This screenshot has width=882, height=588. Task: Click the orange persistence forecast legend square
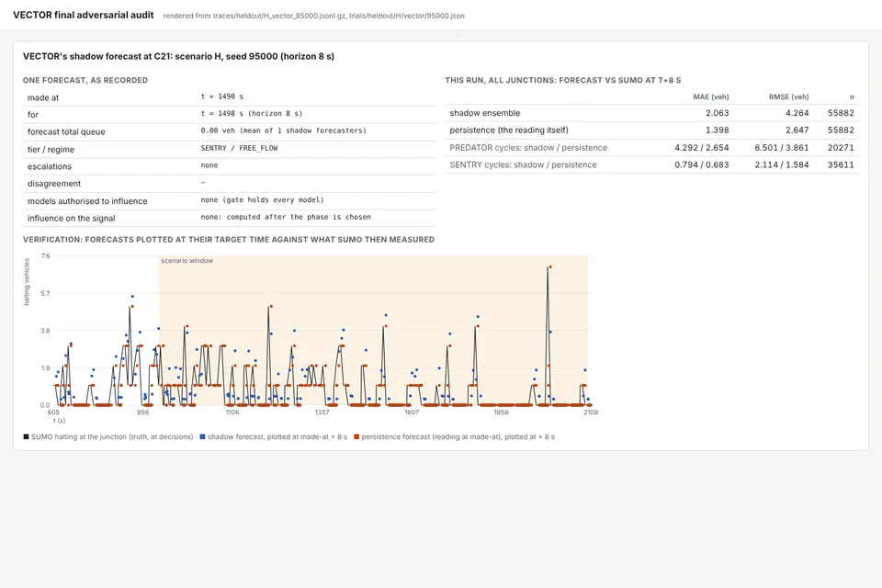pos(356,436)
